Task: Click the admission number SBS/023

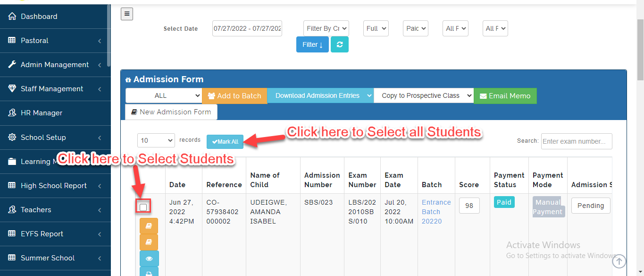Action: click(x=318, y=202)
